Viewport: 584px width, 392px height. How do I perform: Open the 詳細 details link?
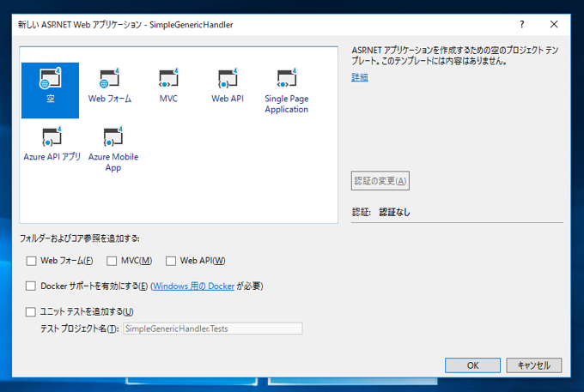(x=359, y=77)
